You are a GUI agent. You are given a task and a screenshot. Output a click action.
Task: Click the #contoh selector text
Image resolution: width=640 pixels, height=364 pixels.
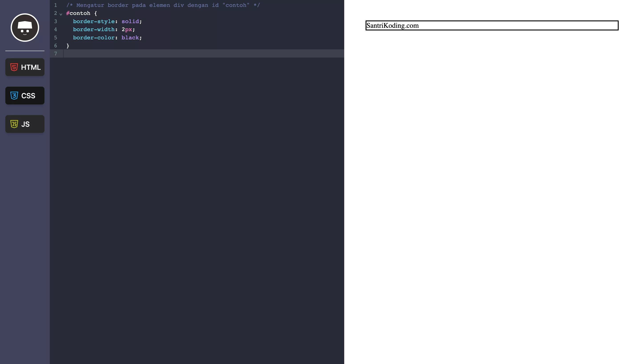coord(78,13)
